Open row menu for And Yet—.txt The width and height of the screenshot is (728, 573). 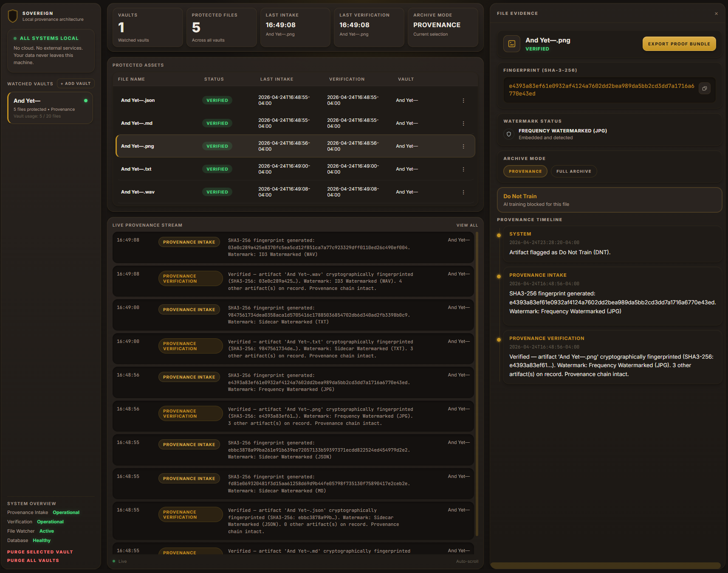[463, 169]
